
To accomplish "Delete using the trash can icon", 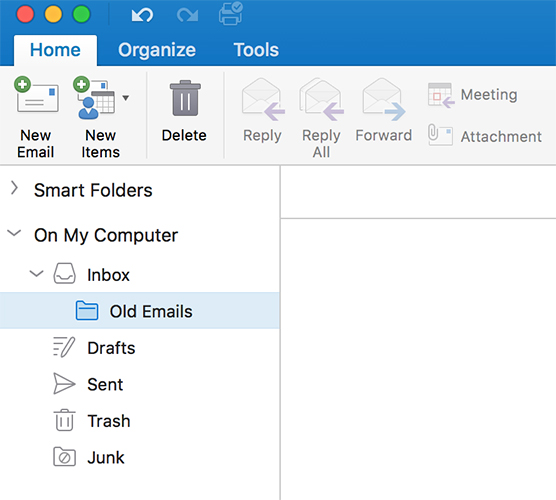I will pyautogui.click(x=185, y=98).
